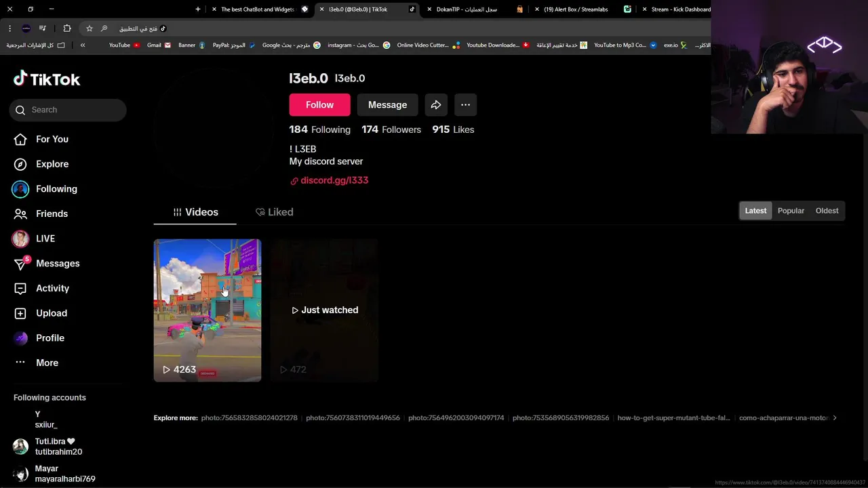Open the browser extensions puzzle icon
This screenshot has height=488, width=868.
click(67, 28)
